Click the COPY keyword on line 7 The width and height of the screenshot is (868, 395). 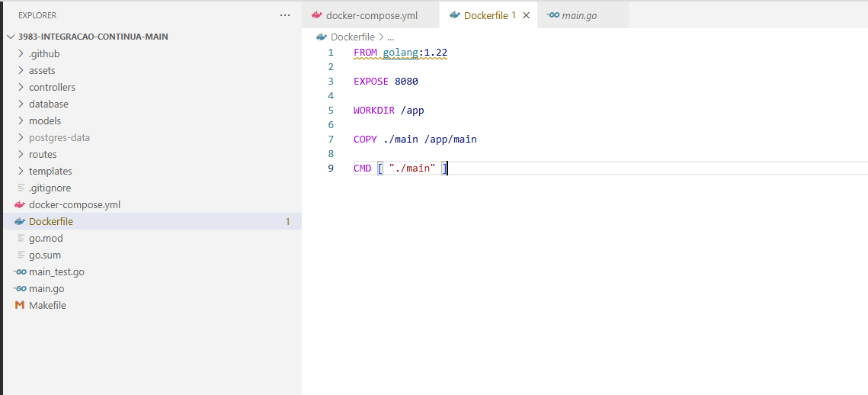tap(365, 139)
